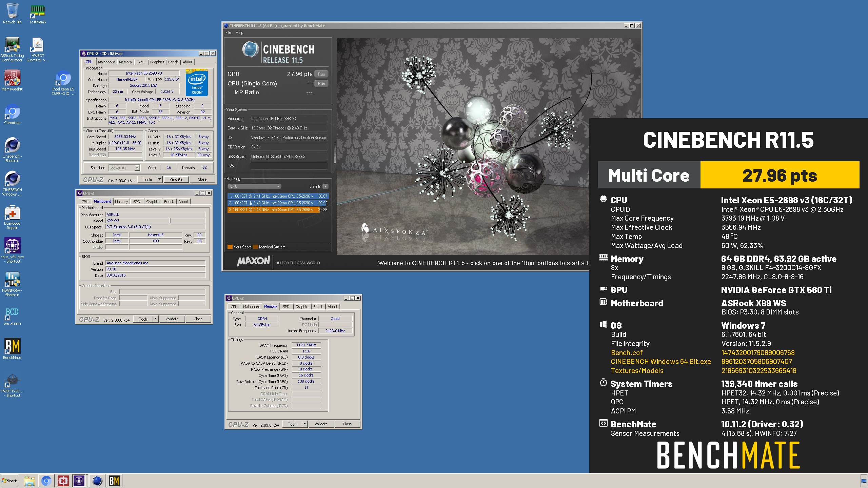This screenshot has width=868, height=488.
Task: Switch to Cinebench taskbar icon
Action: click(97, 481)
